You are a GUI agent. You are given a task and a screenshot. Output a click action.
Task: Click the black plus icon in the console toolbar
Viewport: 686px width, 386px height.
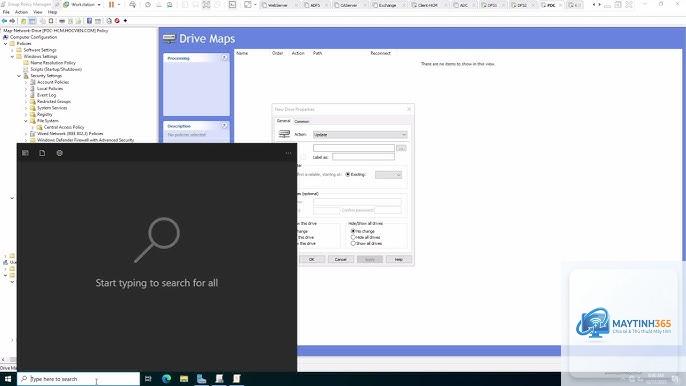(x=125, y=21)
